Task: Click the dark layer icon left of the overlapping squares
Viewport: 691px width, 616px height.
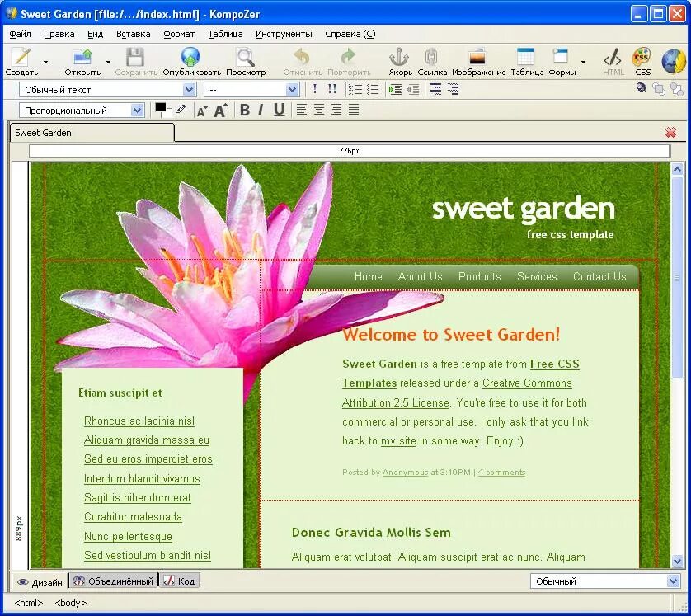Action: [x=641, y=87]
